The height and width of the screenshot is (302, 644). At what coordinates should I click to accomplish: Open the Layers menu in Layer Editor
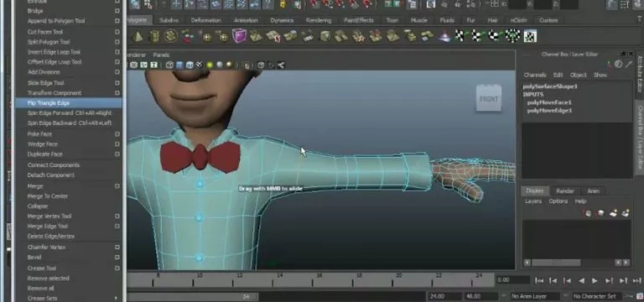[x=533, y=201]
